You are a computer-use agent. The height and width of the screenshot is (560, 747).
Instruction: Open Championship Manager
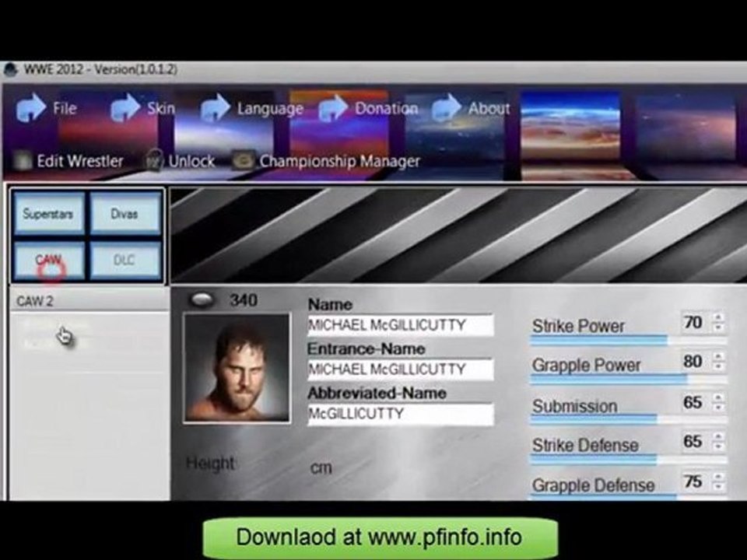pos(340,162)
